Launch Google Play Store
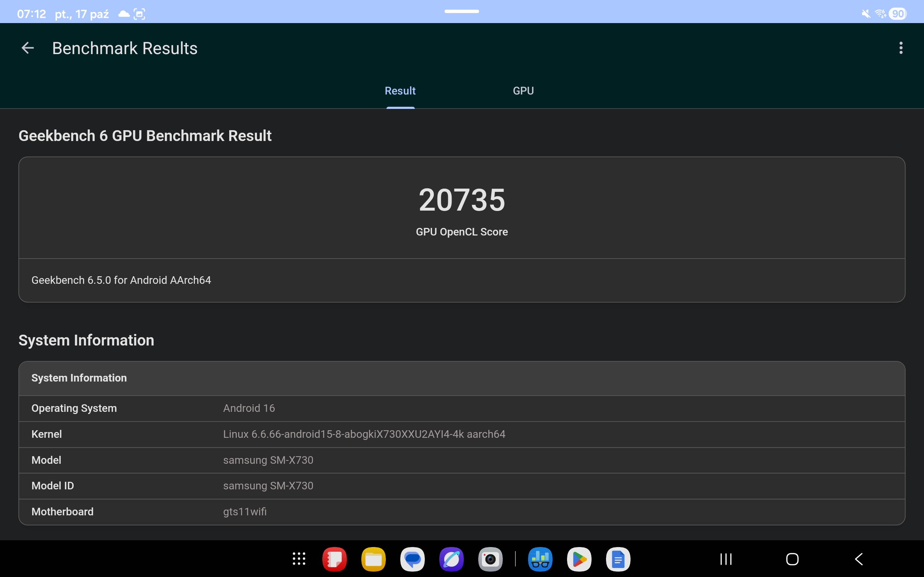This screenshot has width=924, height=577. pos(579,559)
